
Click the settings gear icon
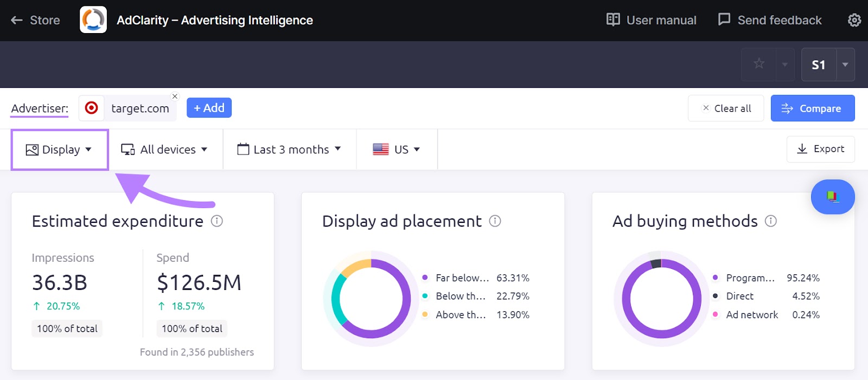tap(854, 20)
